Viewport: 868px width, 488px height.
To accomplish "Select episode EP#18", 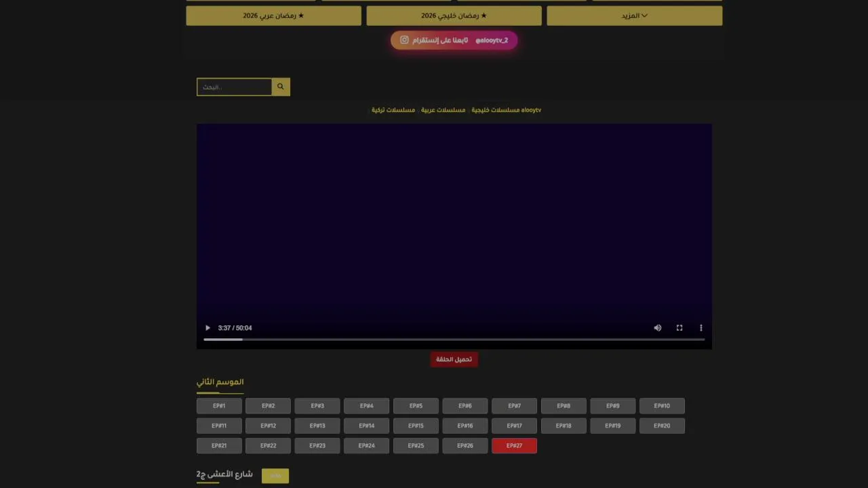I will (x=564, y=426).
